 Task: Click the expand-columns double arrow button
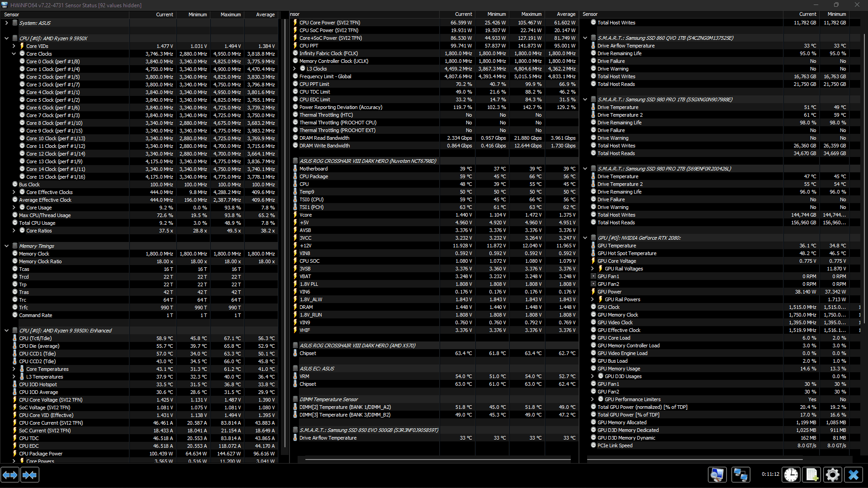10,475
